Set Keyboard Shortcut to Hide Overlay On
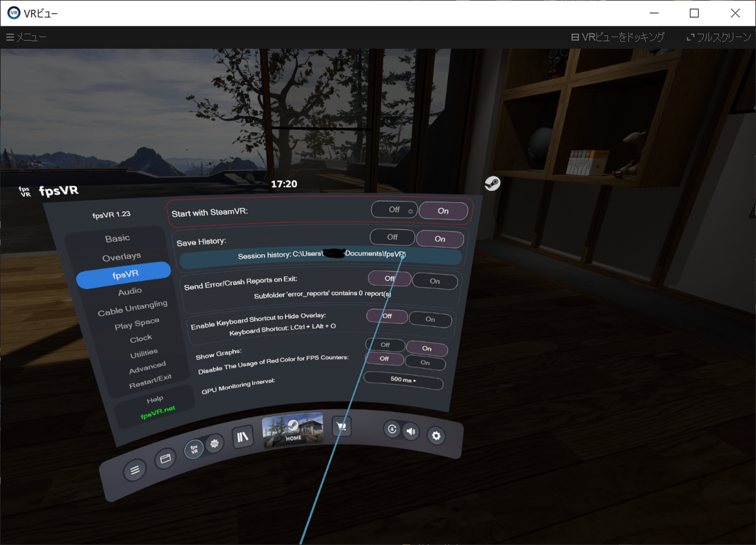 click(430, 319)
